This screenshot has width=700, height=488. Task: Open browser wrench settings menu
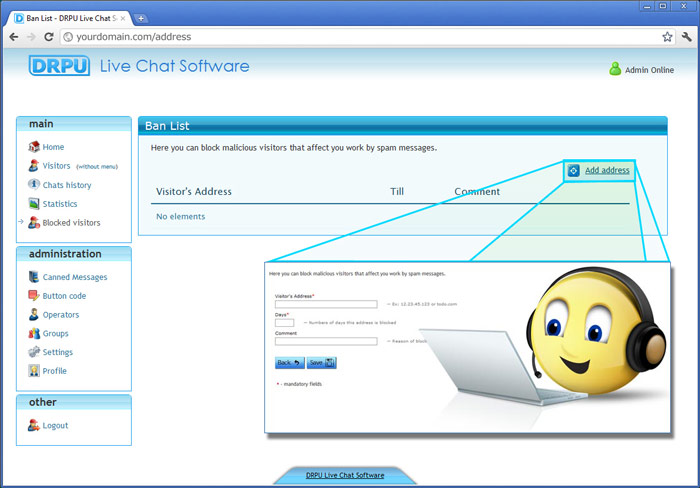pyautogui.click(x=687, y=37)
